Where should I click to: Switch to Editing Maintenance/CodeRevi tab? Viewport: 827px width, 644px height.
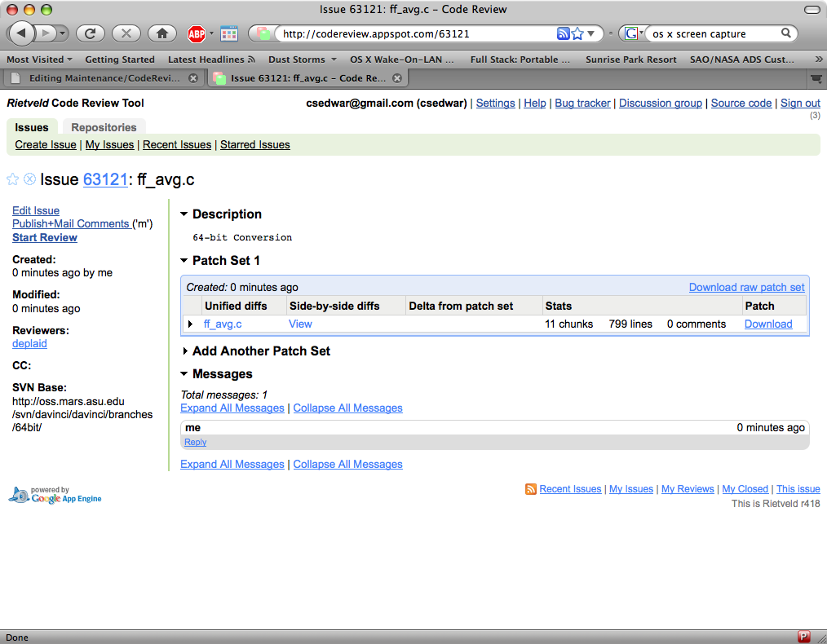[104, 78]
